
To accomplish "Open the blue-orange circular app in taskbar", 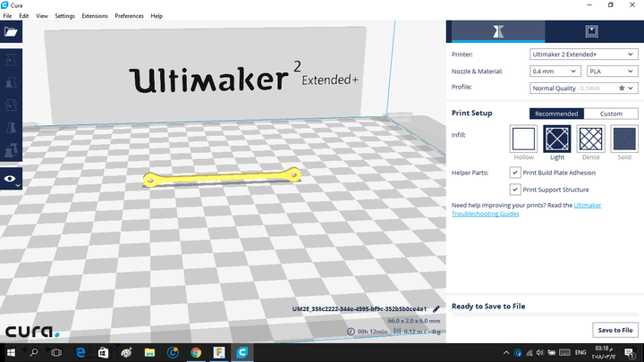I will click(x=173, y=352).
